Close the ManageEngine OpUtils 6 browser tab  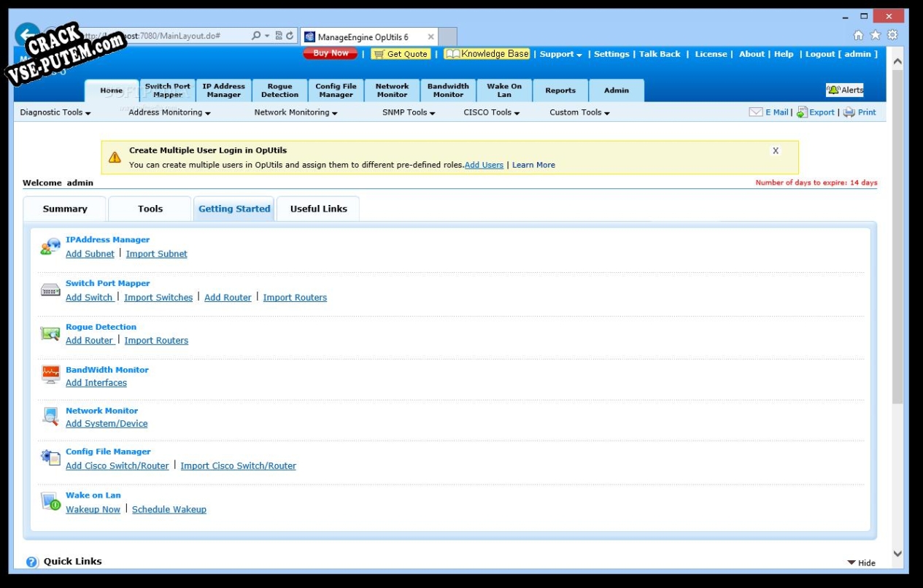(431, 36)
